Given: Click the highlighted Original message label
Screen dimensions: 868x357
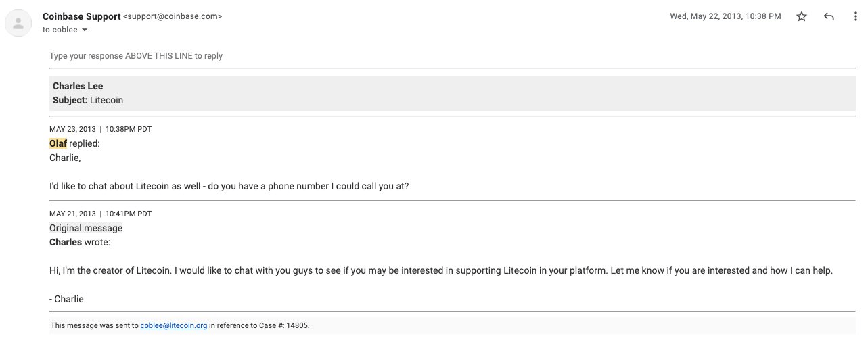Looking at the screenshot, I should 86,228.
